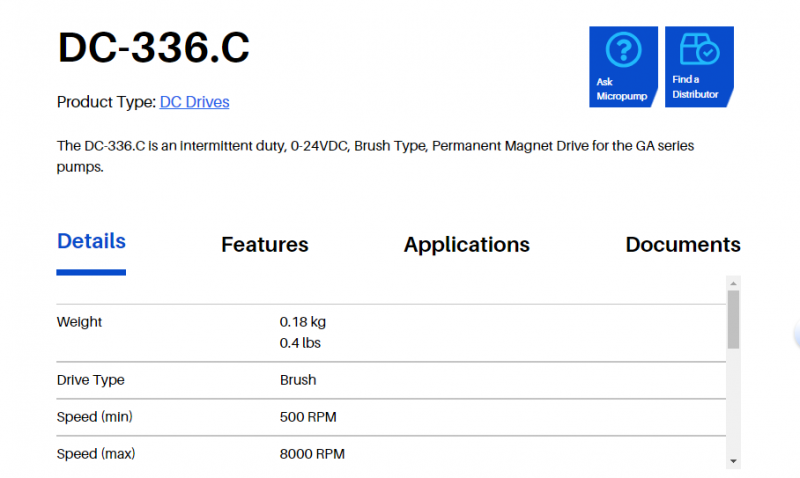Click the Speed (max) row label

pos(95,454)
